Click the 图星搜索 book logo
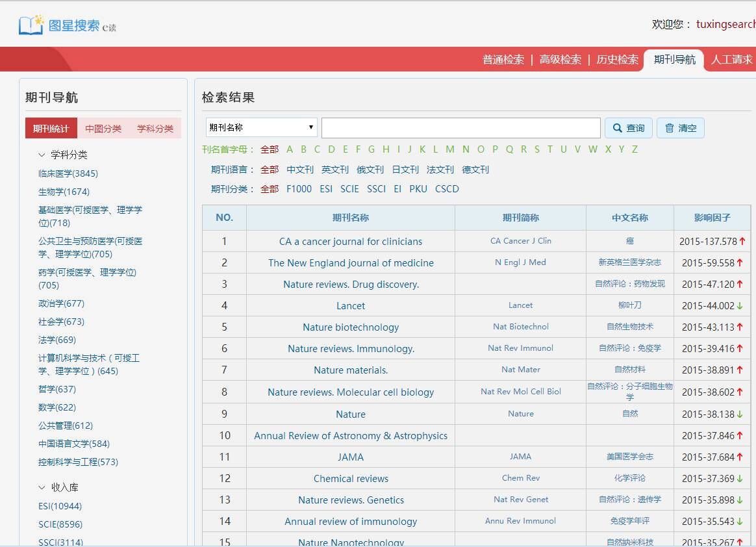The image size is (756, 547). (x=31, y=25)
